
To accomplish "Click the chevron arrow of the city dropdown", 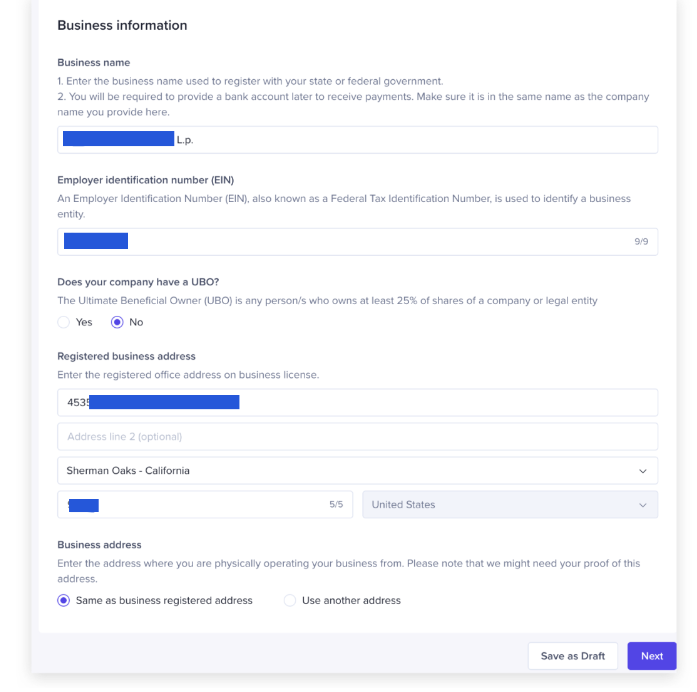I will tap(642, 471).
